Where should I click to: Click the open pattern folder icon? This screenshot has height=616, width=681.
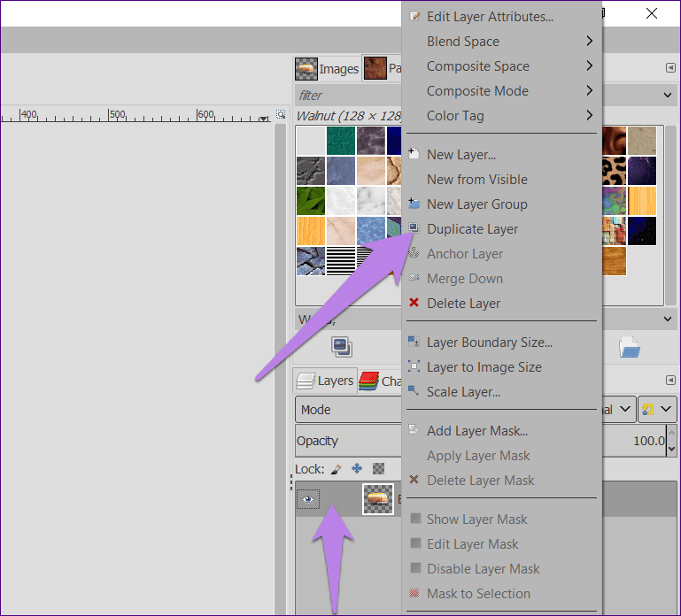(x=630, y=347)
